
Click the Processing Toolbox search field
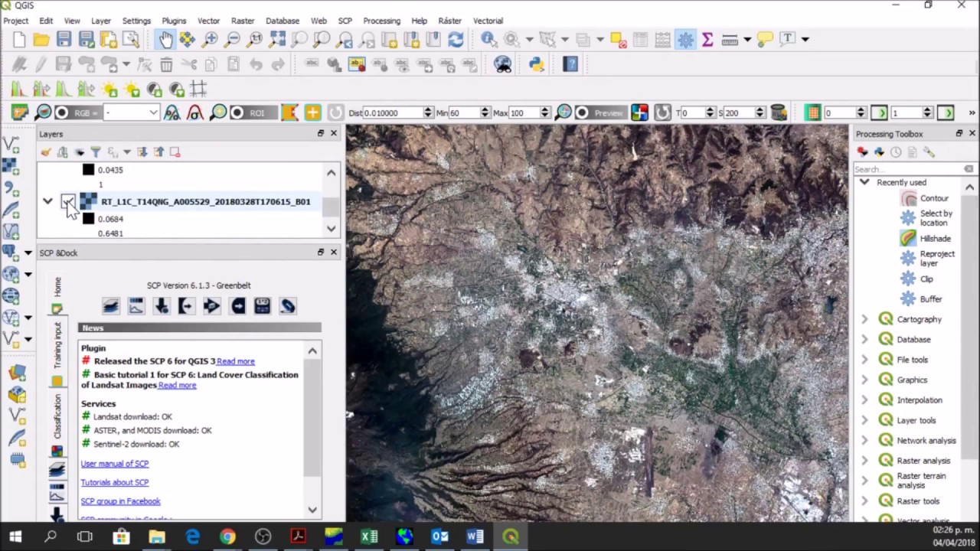(914, 169)
